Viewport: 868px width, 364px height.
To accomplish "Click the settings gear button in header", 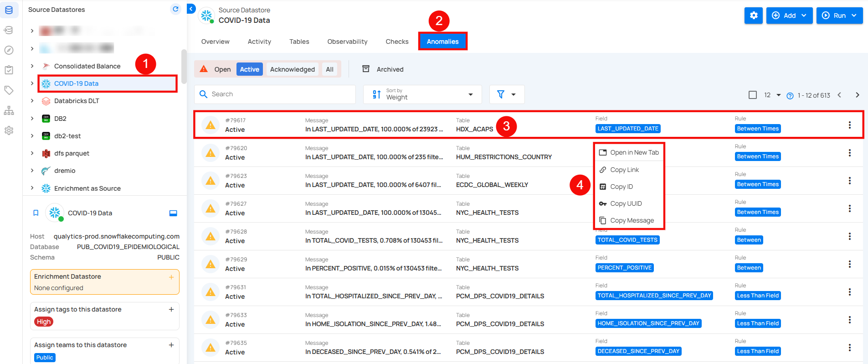I will tap(753, 16).
